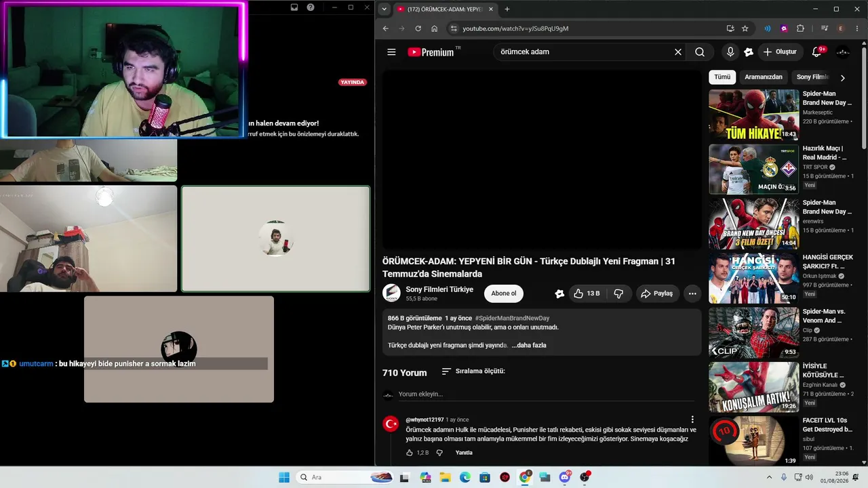
Task: Open OBS Studio from the taskbar
Action: click(x=585, y=477)
